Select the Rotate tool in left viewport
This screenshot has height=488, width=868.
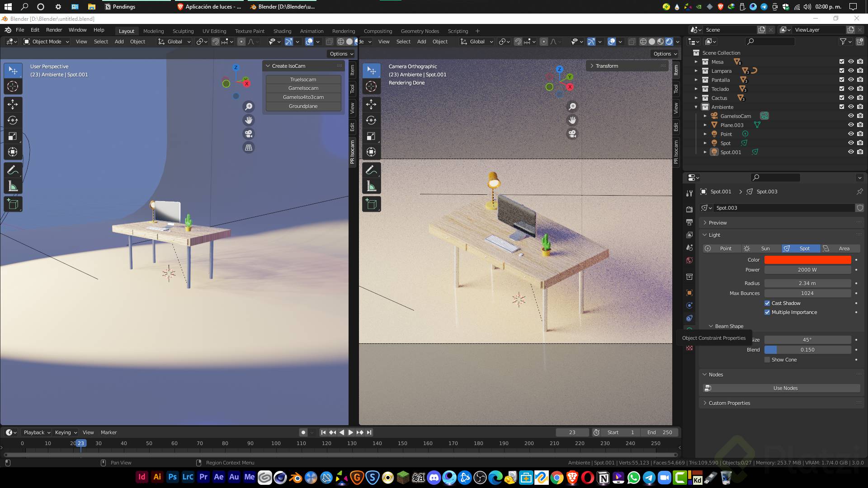[x=13, y=120]
